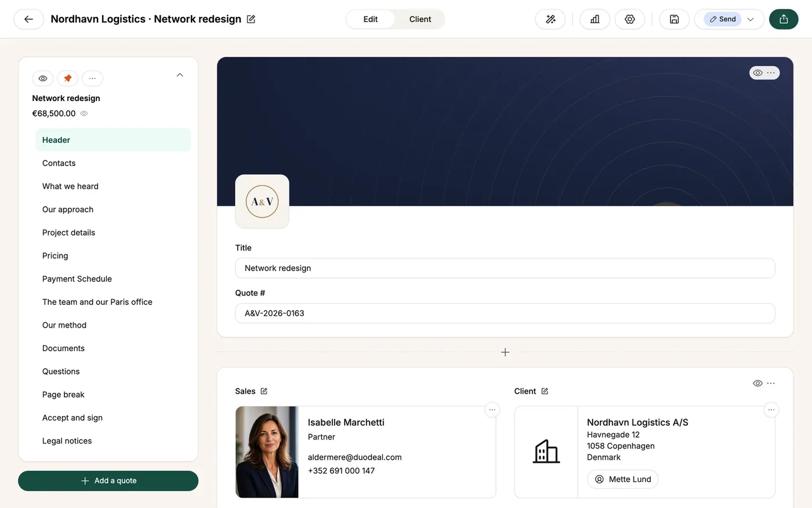Image resolution: width=812 pixels, height=508 pixels.
Task: Open the bar chart analytics icon
Action: point(594,19)
